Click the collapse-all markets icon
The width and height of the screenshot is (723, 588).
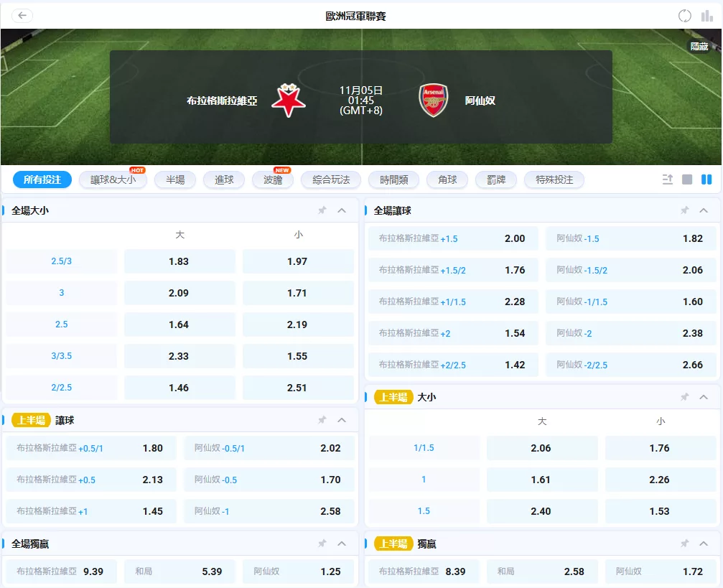[668, 179]
